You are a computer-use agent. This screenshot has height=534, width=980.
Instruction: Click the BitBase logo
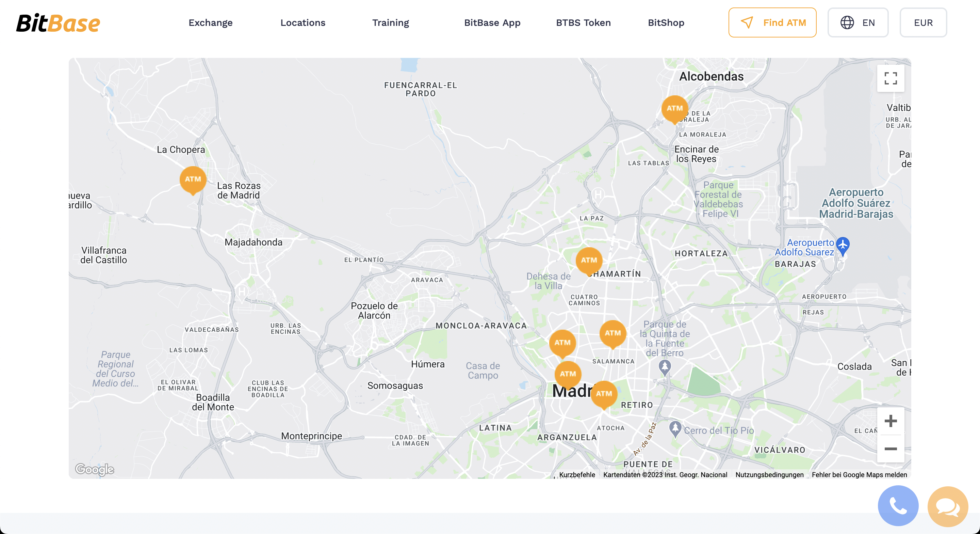click(58, 23)
